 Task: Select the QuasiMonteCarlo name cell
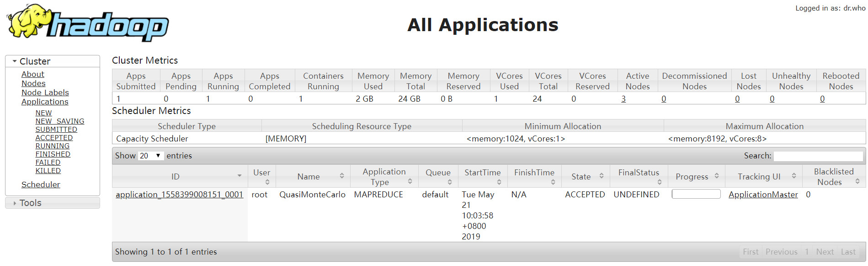(x=313, y=195)
